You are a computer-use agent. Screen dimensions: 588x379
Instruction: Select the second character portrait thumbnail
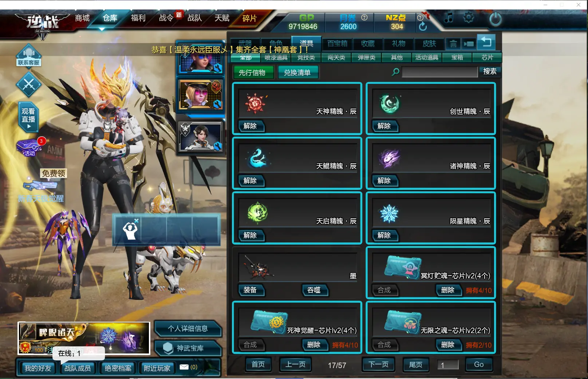point(201,95)
